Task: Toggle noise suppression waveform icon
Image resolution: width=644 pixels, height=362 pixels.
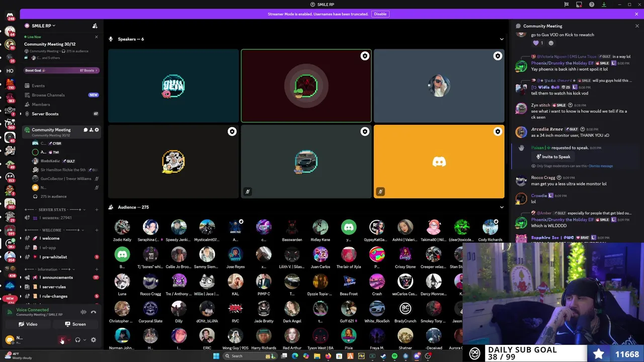Action: point(84,312)
